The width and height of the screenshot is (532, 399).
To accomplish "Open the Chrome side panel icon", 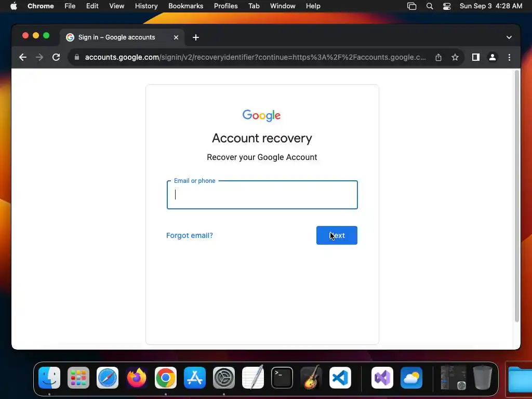I will [x=476, y=57].
